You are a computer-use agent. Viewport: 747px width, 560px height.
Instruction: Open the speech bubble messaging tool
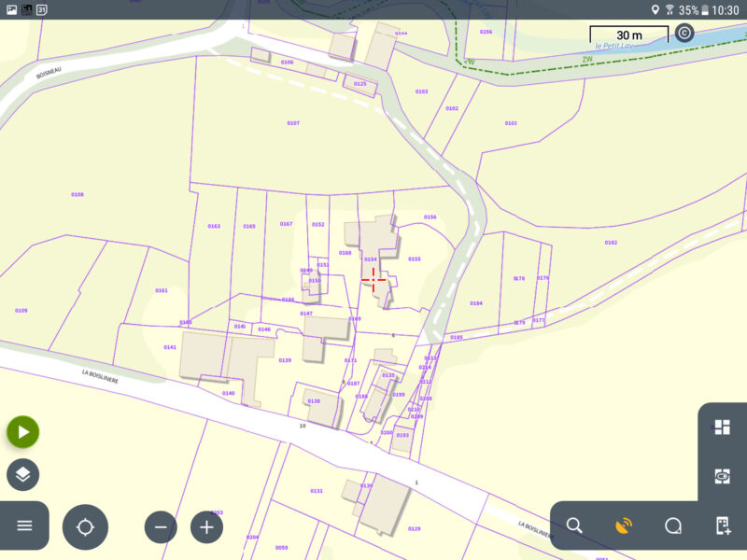tap(674, 525)
